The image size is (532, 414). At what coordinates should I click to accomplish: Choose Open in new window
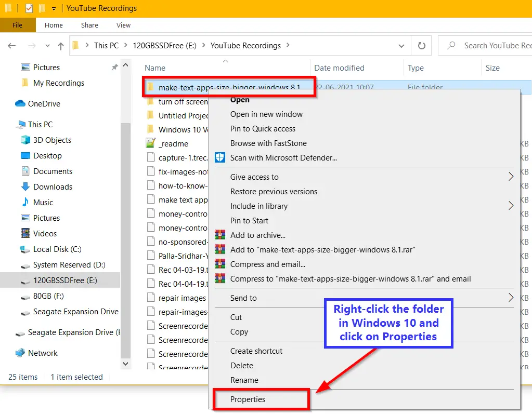coord(266,114)
